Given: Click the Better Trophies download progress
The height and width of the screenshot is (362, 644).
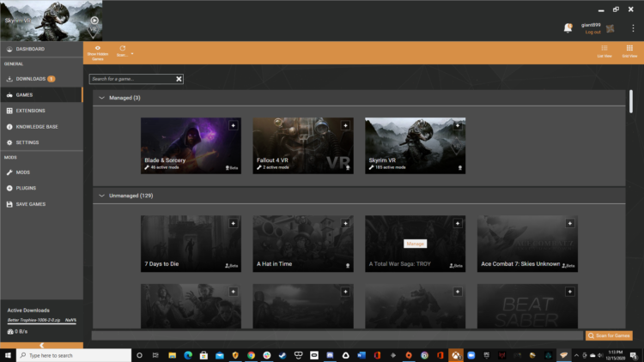Looking at the screenshot, I should (41, 320).
